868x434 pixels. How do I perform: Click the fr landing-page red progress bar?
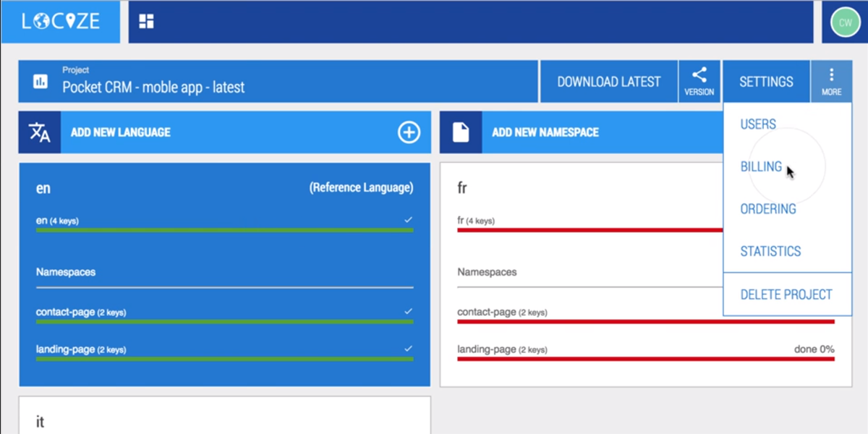[x=645, y=359]
